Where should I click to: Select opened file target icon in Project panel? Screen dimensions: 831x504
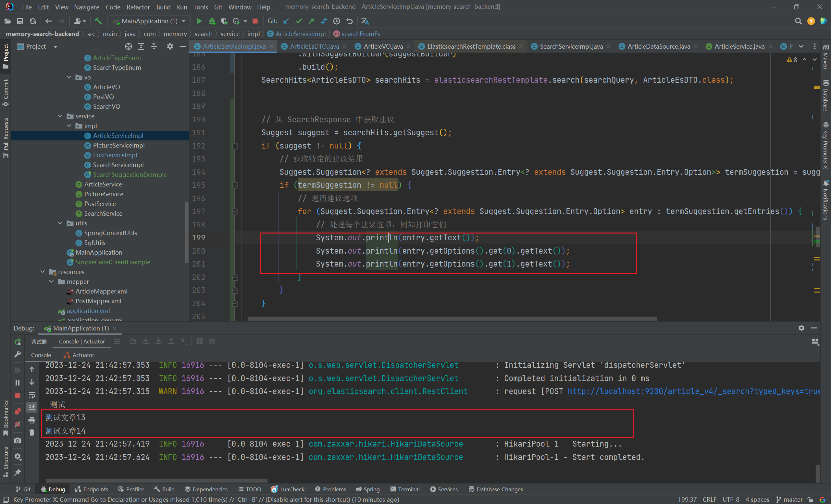pos(129,46)
